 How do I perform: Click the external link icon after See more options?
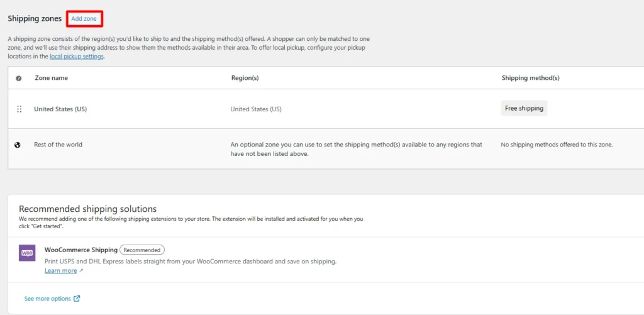pyautogui.click(x=77, y=299)
